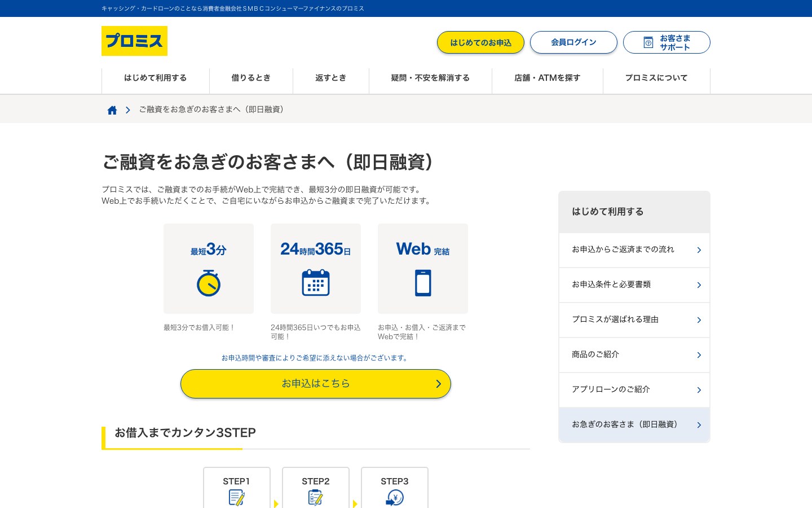The height and width of the screenshot is (508, 812).
Task: Open 店舗・ATMを探す menu
Action: pyautogui.click(x=548, y=78)
